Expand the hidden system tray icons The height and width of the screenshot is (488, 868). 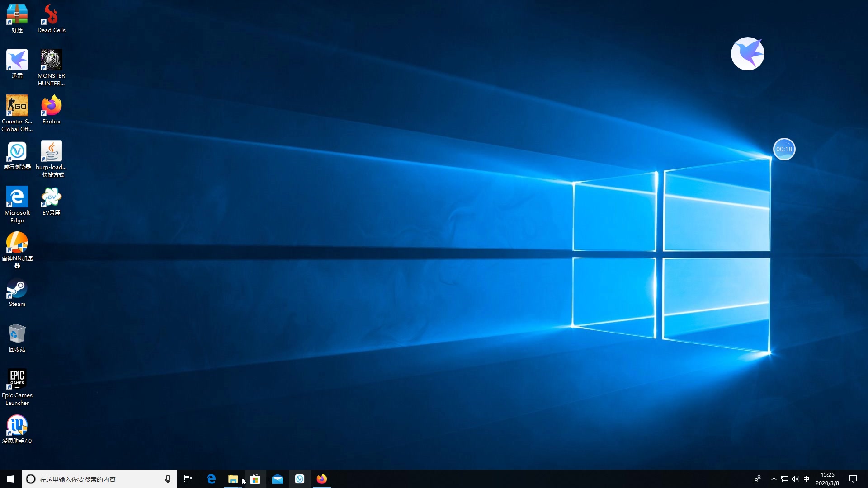click(774, 479)
